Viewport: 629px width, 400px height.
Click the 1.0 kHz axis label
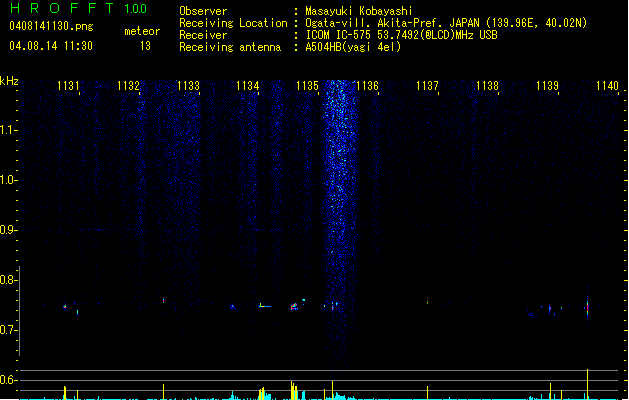pyautogui.click(x=8, y=180)
